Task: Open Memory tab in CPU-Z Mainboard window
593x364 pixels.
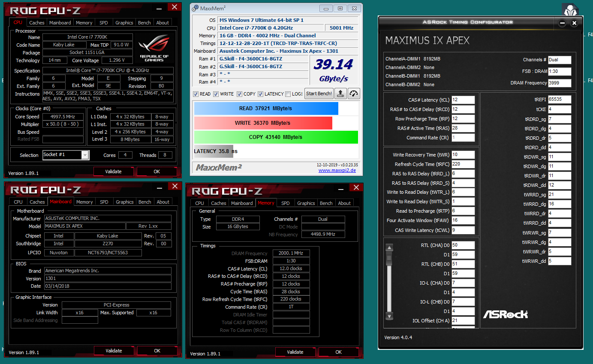Action: pos(84,202)
